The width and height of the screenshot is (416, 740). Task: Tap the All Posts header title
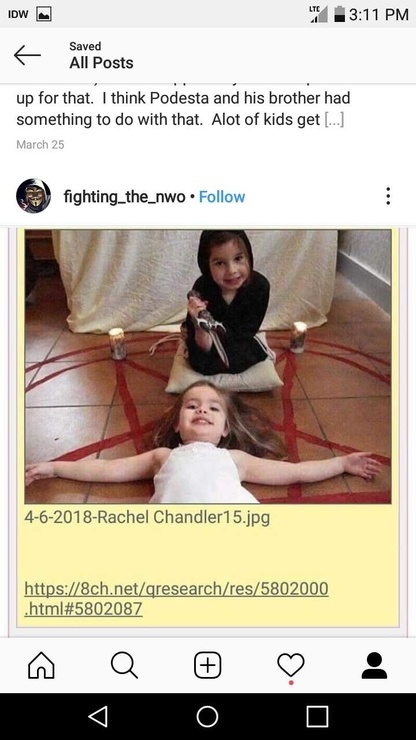point(101,63)
